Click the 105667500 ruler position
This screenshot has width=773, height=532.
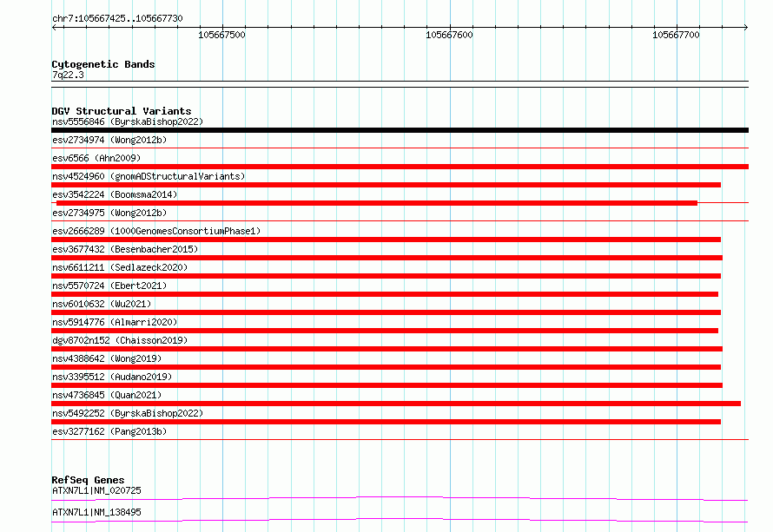[x=221, y=35]
